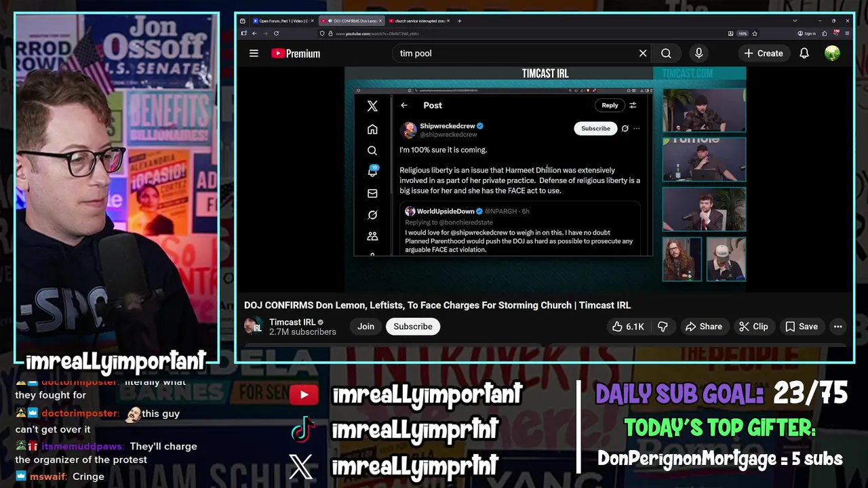Click the post view settings slider icon

(x=633, y=105)
